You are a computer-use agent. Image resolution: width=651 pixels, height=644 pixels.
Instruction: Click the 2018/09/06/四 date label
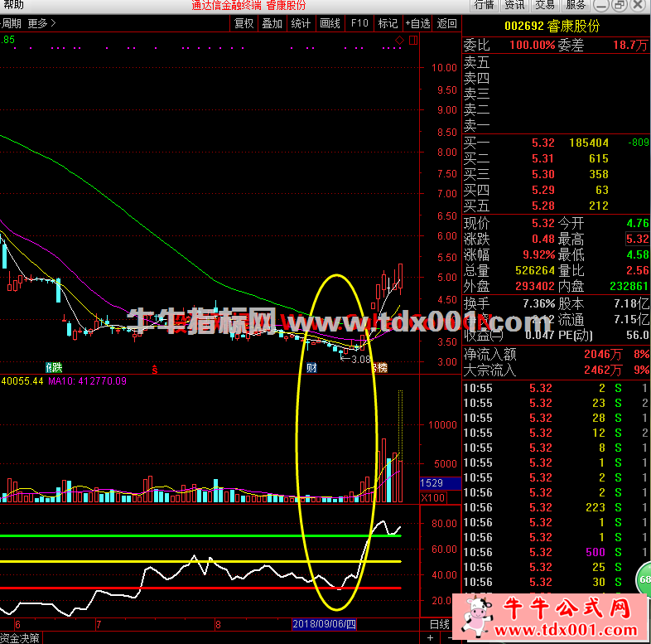[324, 624]
